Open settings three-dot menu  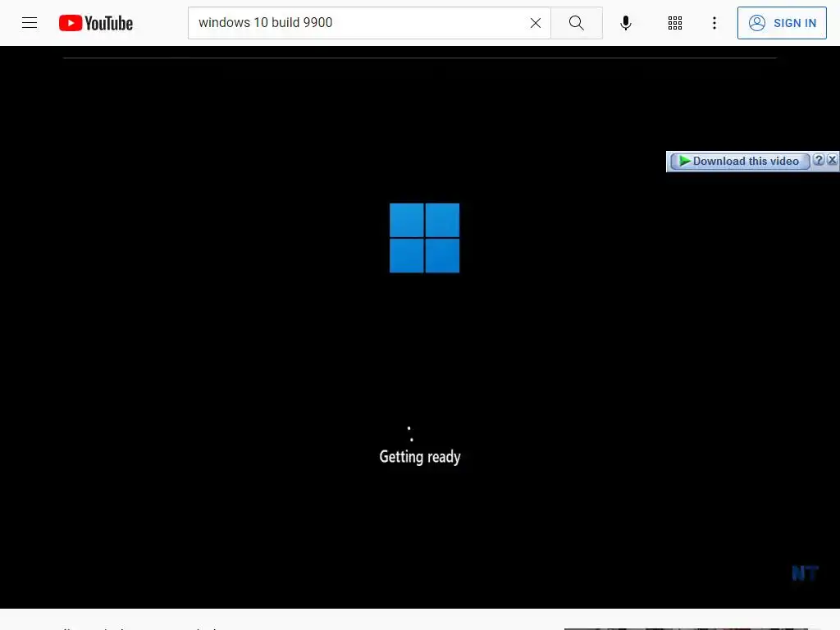[x=714, y=23]
